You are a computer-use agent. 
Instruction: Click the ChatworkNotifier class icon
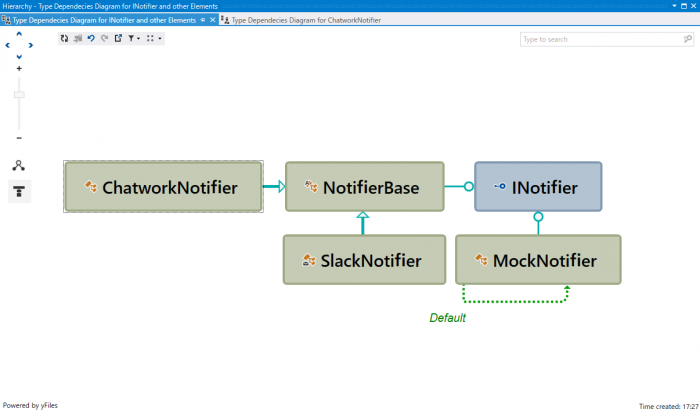point(91,186)
